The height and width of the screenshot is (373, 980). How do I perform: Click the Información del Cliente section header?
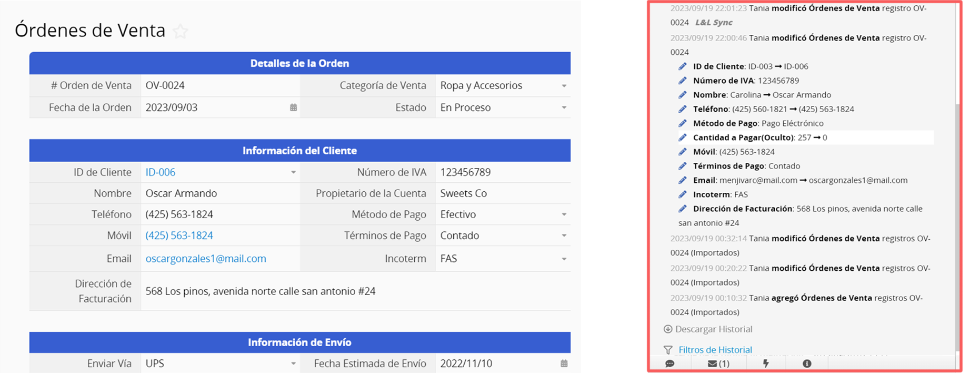click(300, 151)
